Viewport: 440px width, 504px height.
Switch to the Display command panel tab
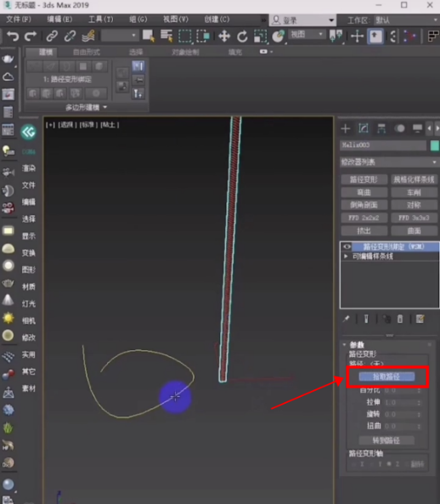tap(417, 128)
